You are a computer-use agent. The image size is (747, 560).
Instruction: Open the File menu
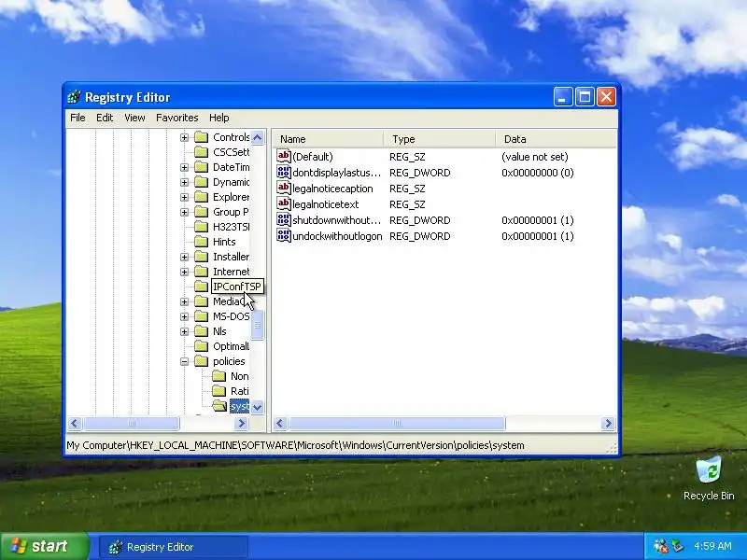pos(78,118)
